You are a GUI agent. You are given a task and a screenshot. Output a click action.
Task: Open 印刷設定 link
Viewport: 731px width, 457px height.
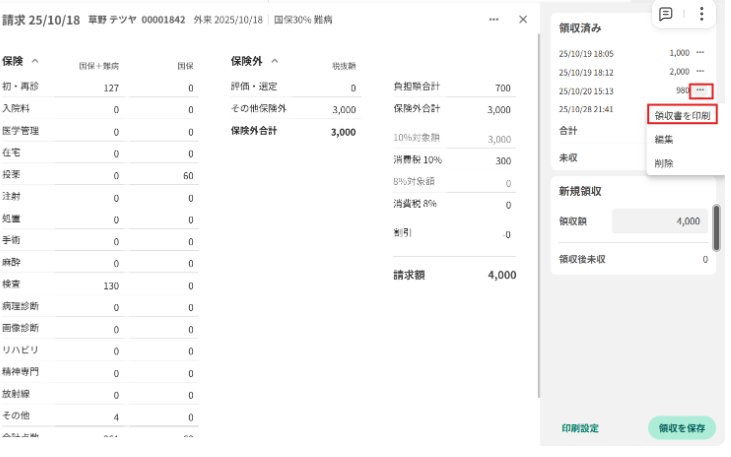coord(580,428)
